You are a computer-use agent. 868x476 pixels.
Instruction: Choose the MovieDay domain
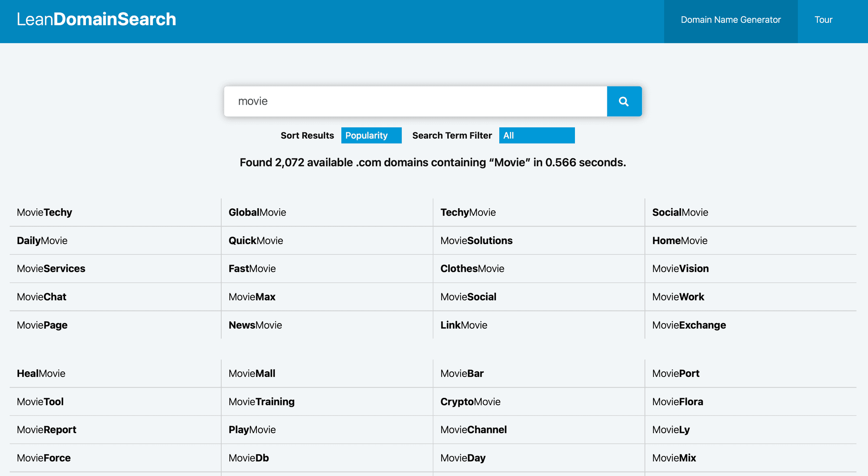pyautogui.click(x=463, y=458)
